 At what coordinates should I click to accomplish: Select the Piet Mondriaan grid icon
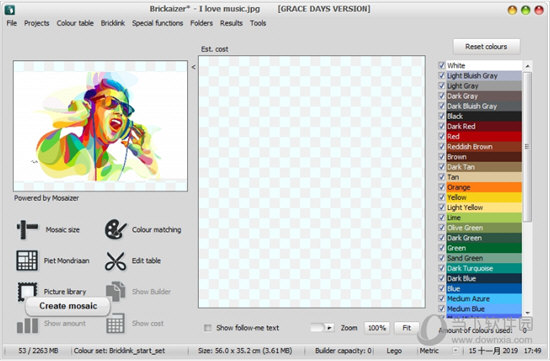tap(27, 260)
